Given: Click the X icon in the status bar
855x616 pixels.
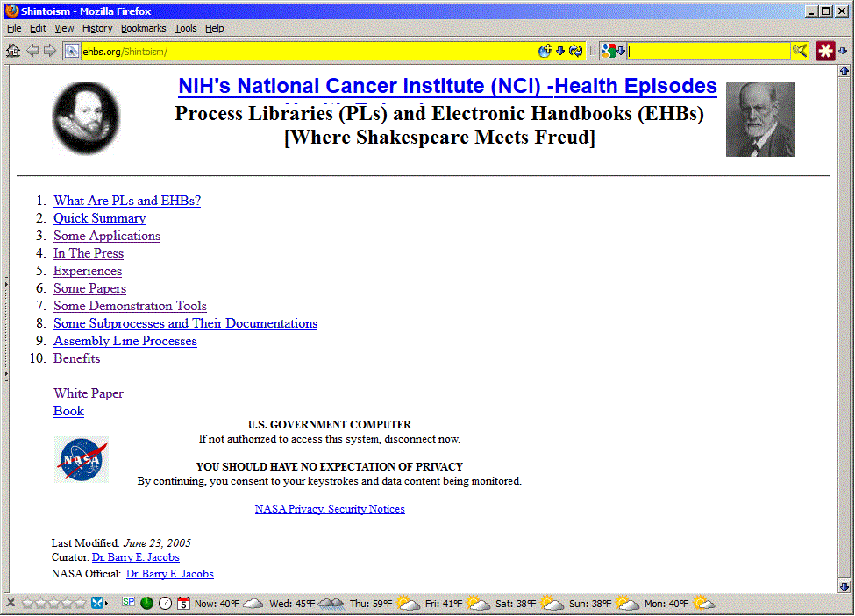Looking at the screenshot, I should [x=11, y=603].
